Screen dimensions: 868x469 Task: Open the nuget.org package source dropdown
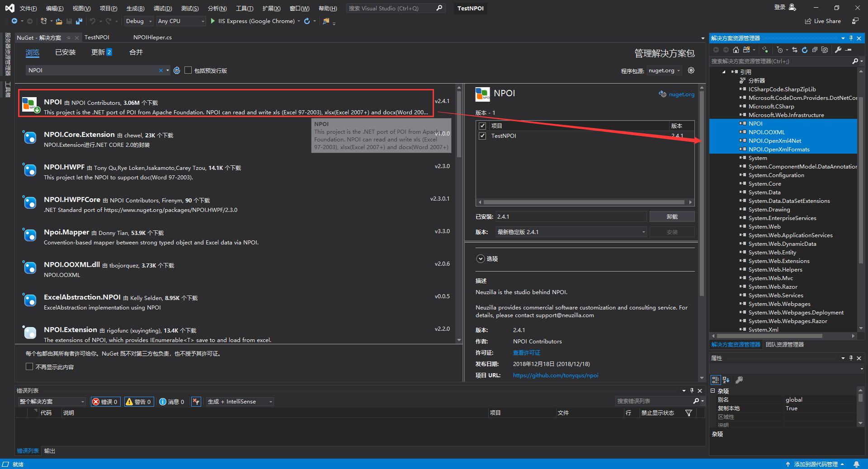click(664, 70)
